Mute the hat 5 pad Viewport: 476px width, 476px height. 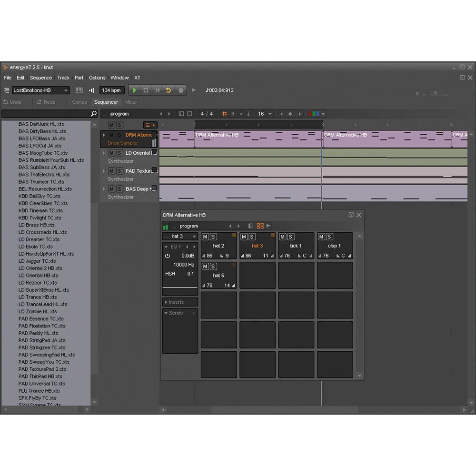205,266
